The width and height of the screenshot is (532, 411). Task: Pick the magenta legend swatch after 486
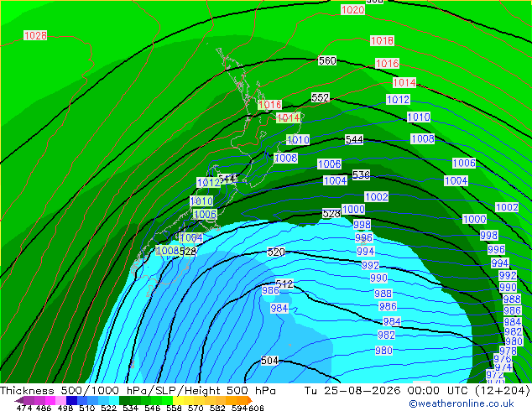pos(50,400)
